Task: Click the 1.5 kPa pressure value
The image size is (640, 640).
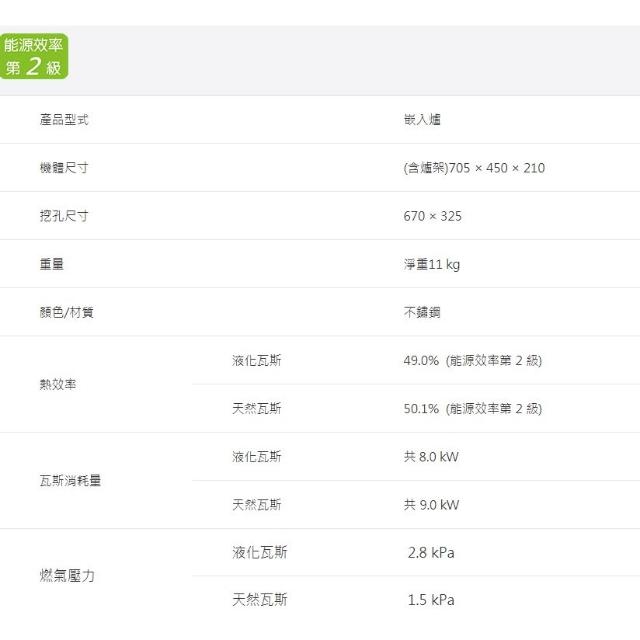Action: click(x=431, y=600)
